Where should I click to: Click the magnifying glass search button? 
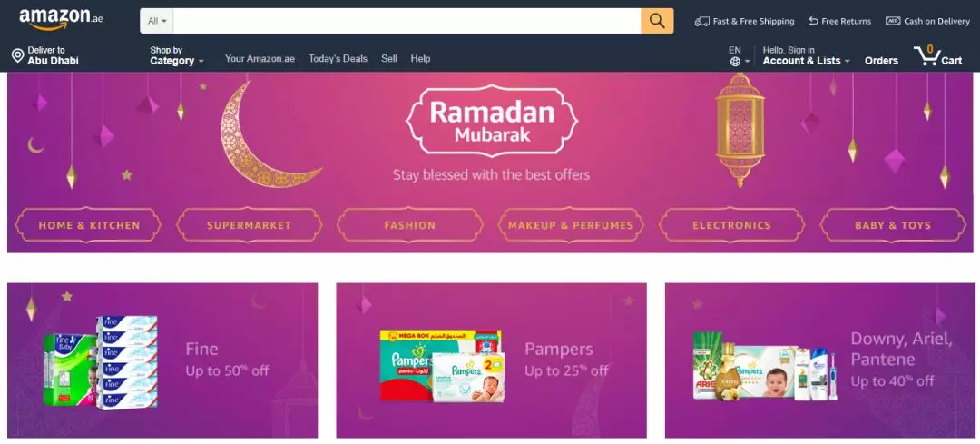[657, 21]
